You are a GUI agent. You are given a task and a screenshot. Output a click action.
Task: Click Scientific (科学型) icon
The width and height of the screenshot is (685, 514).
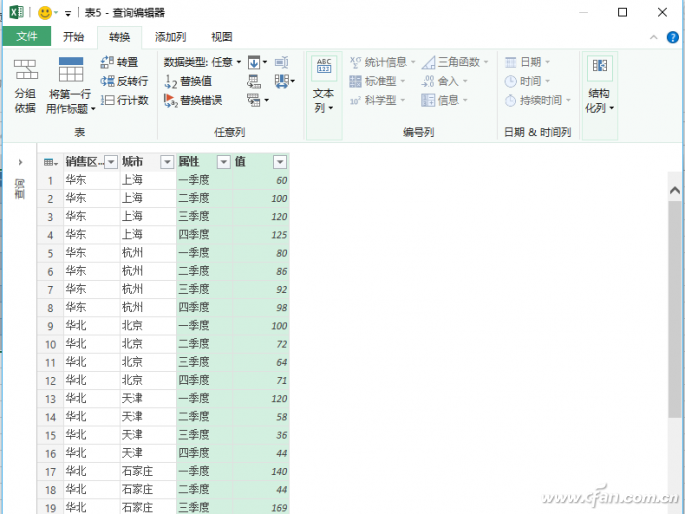[x=355, y=100]
